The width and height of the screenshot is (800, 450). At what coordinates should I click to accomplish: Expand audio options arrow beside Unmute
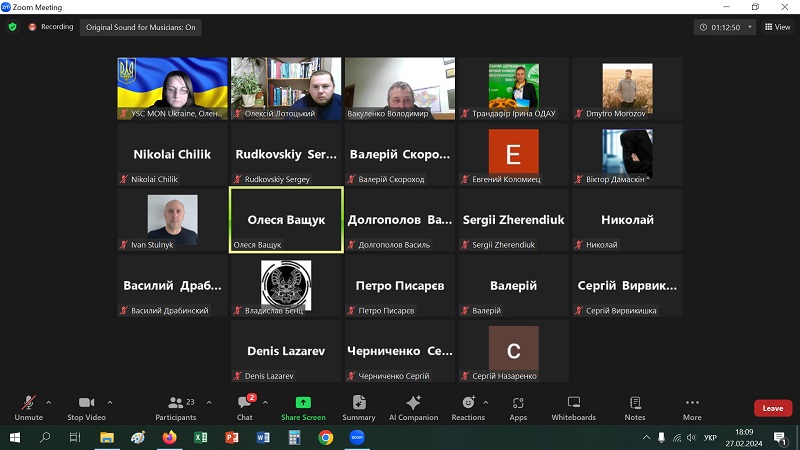[49, 402]
